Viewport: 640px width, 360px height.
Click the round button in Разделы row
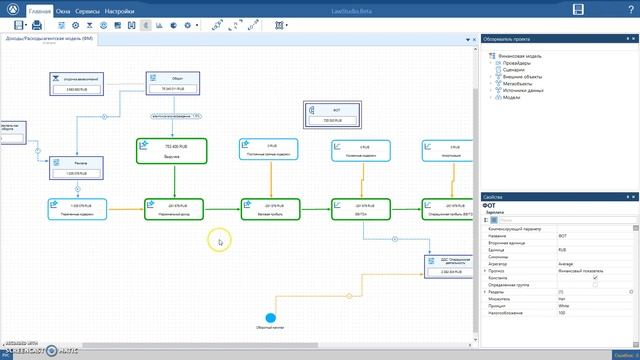pyautogui.click(x=631, y=292)
